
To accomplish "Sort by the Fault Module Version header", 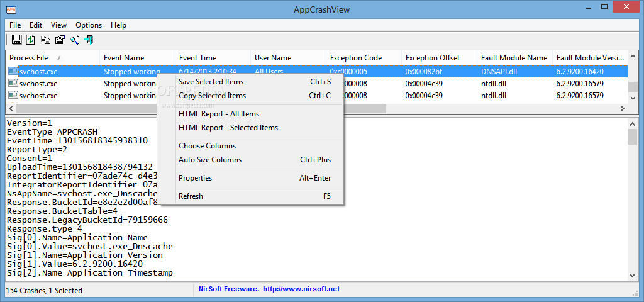I will [590, 58].
